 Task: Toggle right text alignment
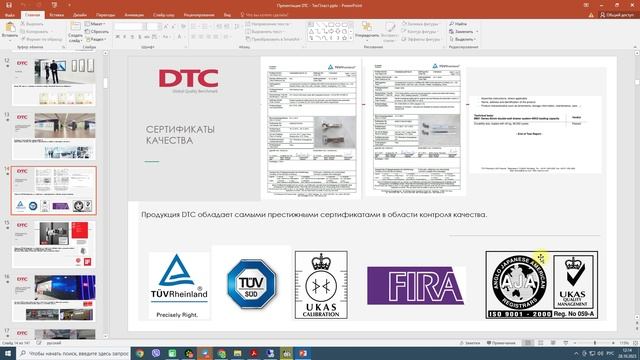coord(209,37)
